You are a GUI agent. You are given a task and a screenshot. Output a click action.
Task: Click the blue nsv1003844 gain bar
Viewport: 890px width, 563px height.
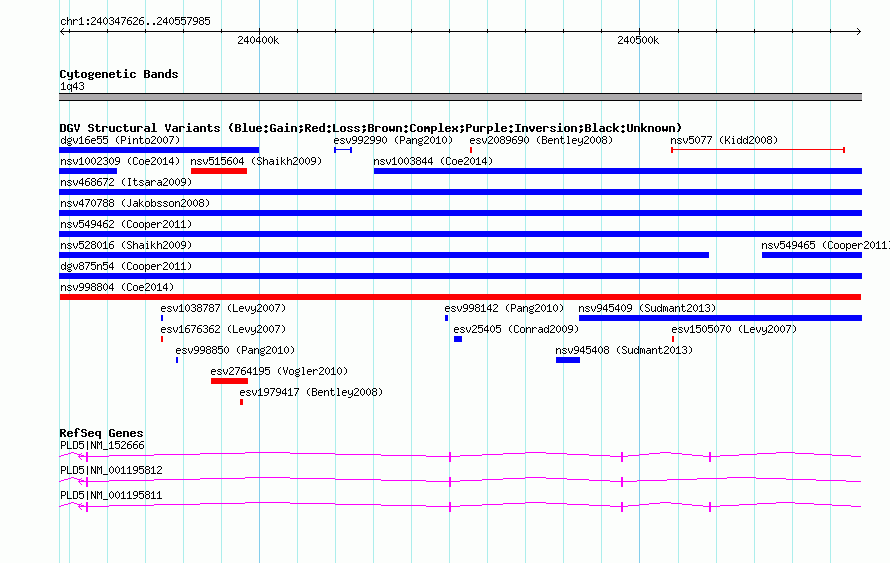618,171
